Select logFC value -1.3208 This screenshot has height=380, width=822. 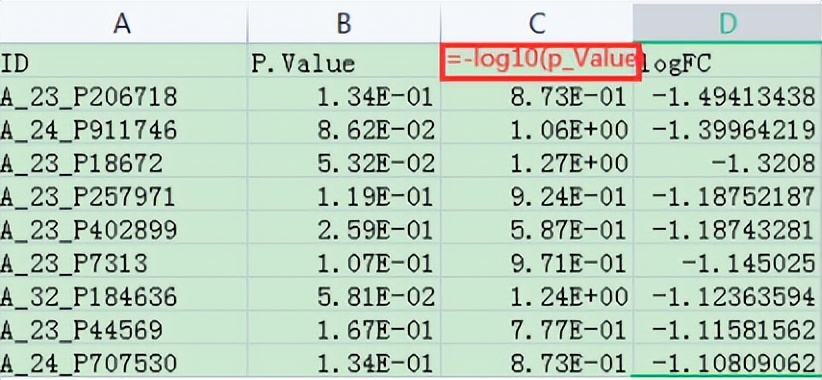pyautogui.click(x=728, y=161)
